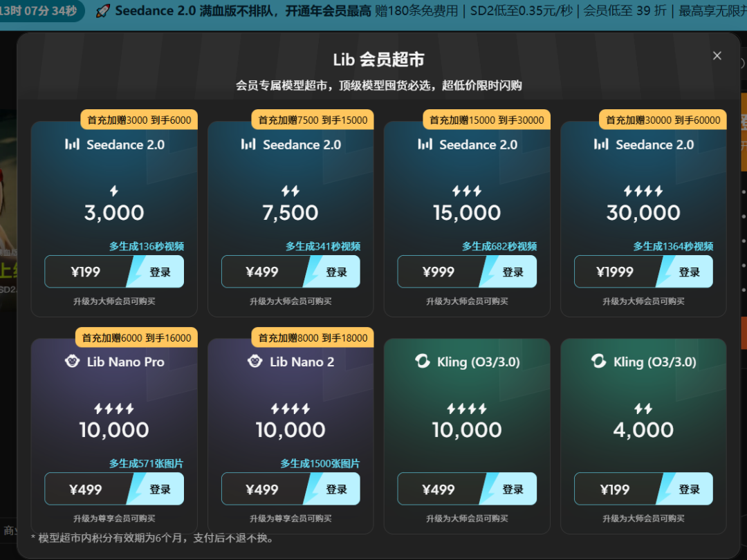
Task: Click the Seedance logo icon on the 30,000 card
Action: 601,144
